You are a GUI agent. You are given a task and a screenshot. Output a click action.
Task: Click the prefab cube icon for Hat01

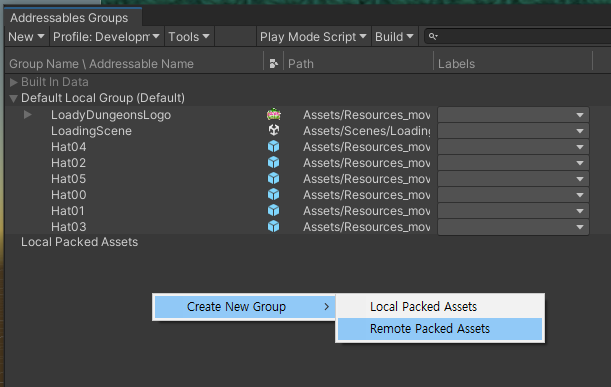tap(274, 210)
